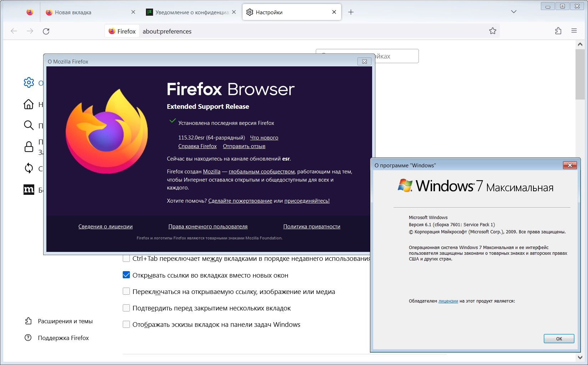Open a new tab with plus button
The height and width of the screenshot is (365, 588).
[x=351, y=12]
